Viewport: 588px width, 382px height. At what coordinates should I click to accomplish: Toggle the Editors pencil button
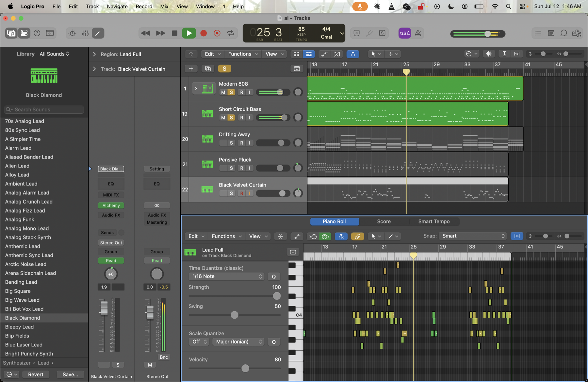click(x=98, y=33)
